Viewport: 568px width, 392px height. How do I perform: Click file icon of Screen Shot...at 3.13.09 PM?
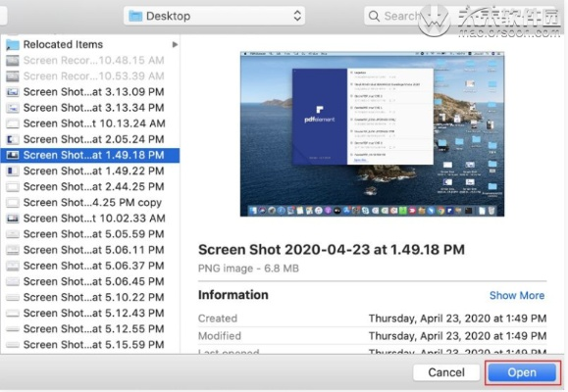(x=13, y=92)
